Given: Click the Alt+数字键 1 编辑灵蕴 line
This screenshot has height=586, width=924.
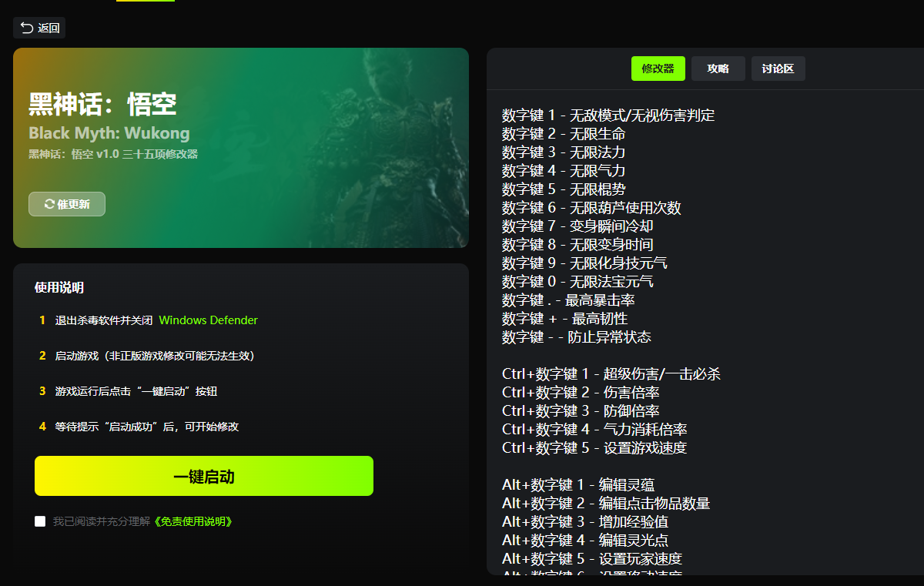Looking at the screenshot, I should [x=577, y=485].
